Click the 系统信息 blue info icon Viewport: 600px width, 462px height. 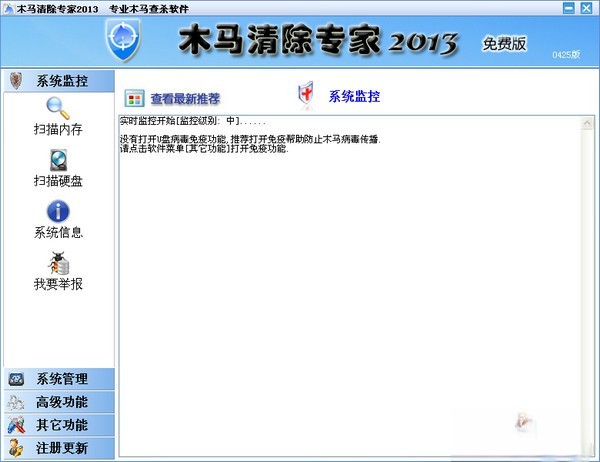[58, 211]
